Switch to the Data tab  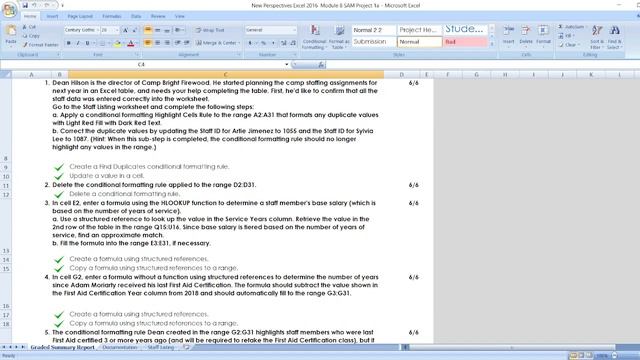[x=136, y=16]
